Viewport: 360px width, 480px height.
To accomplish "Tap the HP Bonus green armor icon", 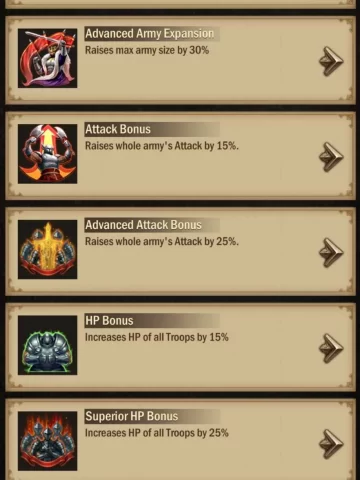I will click(48, 345).
